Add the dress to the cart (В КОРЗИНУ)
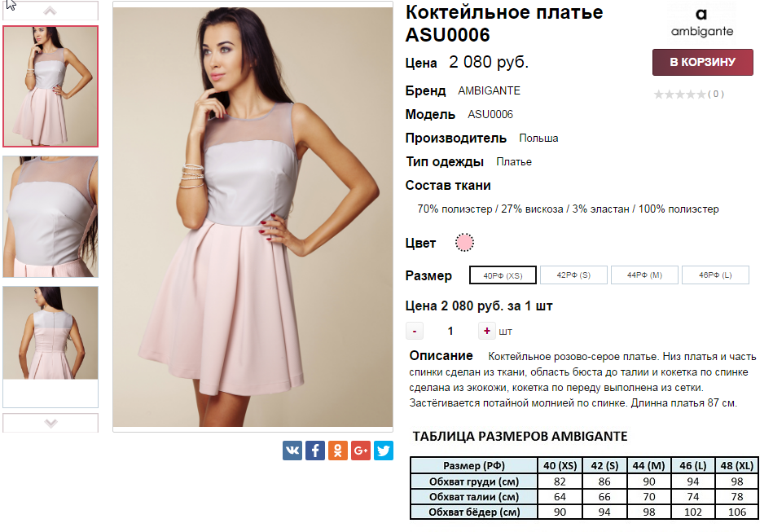This screenshot has width=773, height=532. pyautogui.click(x=702, y=62)
